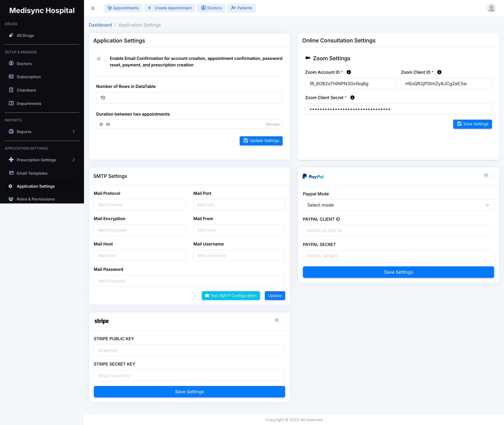The height and width of the screenshot is (425, 504).
Task: Turn on the PayPal payment toggle
Action: 488,175
